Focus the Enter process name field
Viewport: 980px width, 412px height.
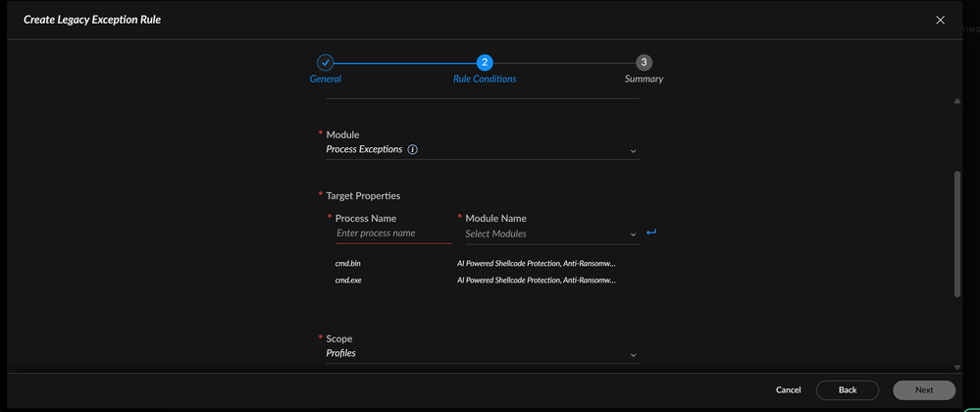[392, 233]
